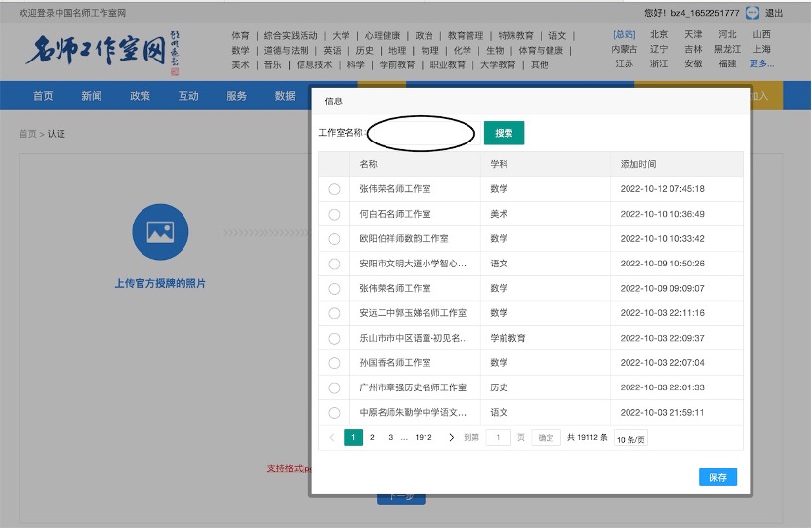812x529 pixels.
Task: Select the [总站] region link
Action: (x=625, y=35)
